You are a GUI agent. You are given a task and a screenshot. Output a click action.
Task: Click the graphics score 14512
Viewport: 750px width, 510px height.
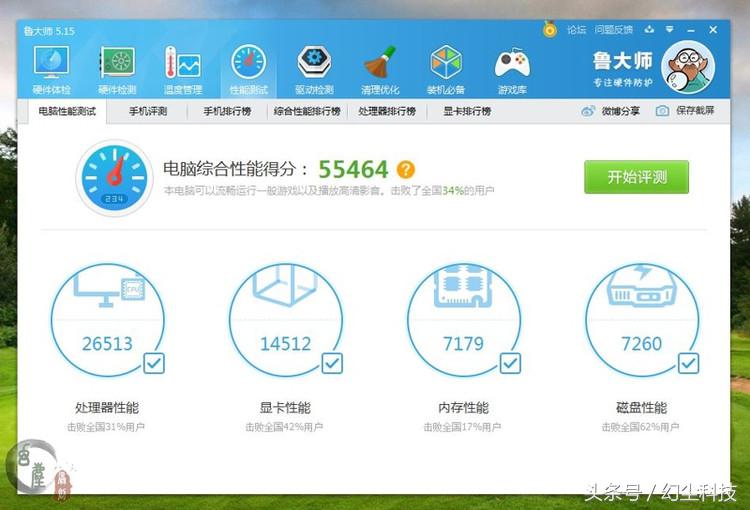click(x=286, y=344)
